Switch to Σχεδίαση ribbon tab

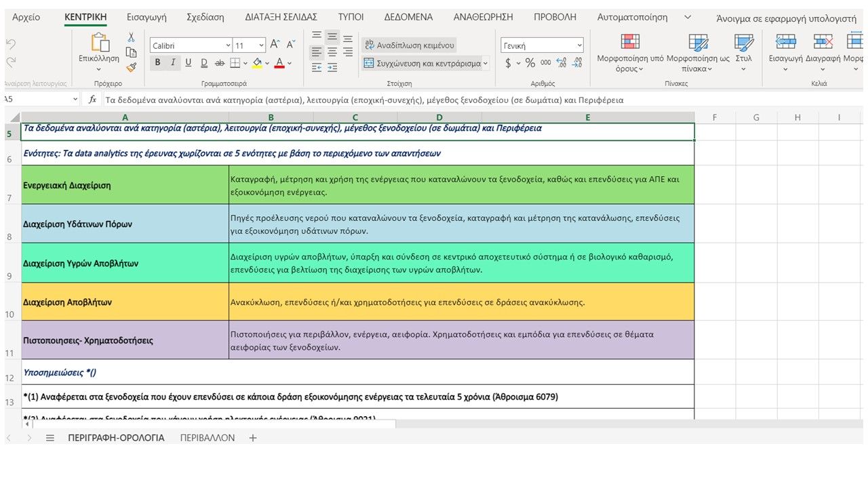205,17
